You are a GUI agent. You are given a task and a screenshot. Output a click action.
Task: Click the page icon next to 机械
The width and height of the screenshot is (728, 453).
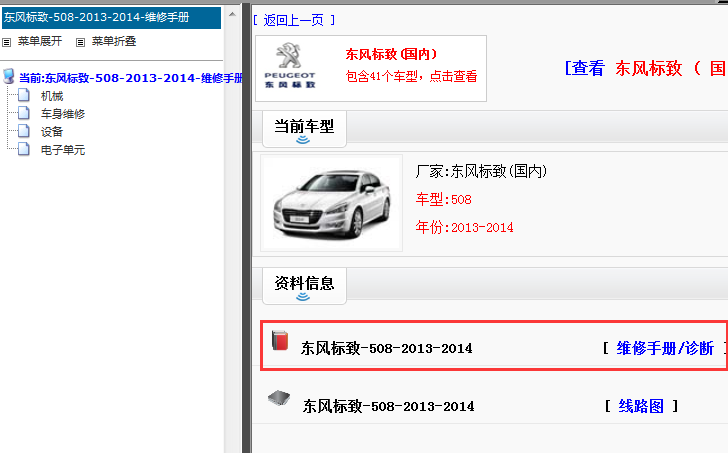pos(24,96)
